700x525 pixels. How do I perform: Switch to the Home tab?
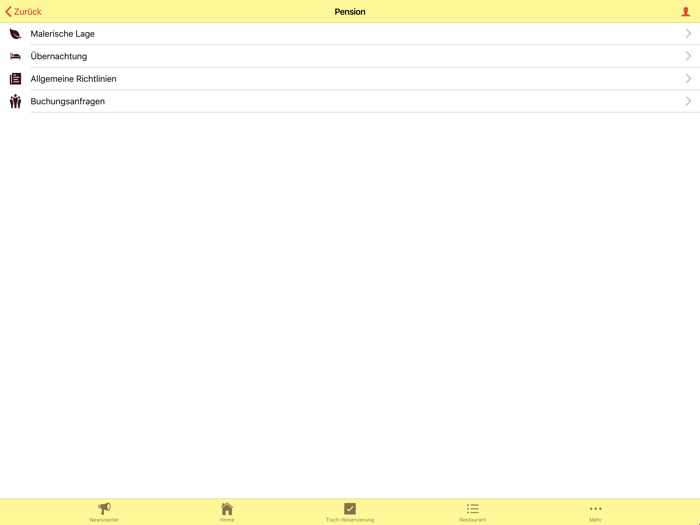point(227,512)
